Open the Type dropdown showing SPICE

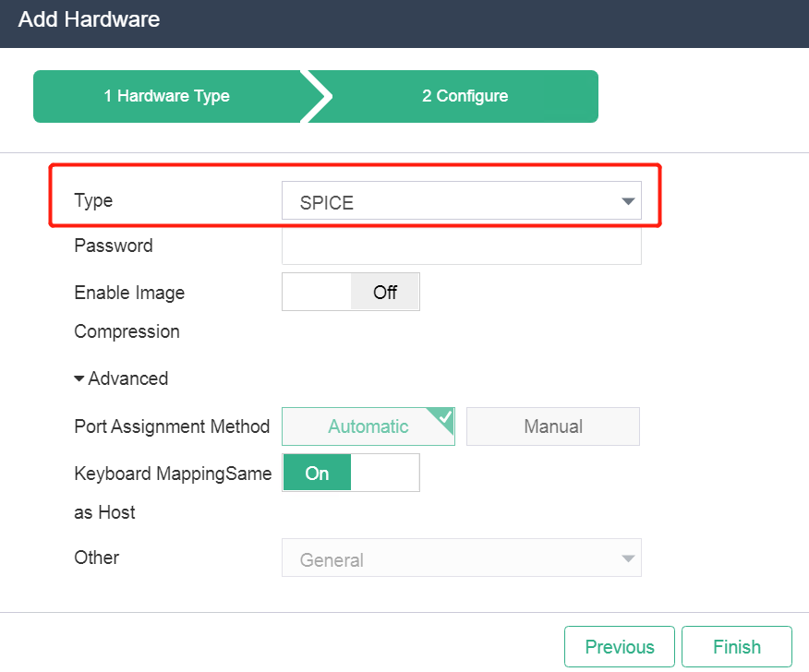coord(461,200)
